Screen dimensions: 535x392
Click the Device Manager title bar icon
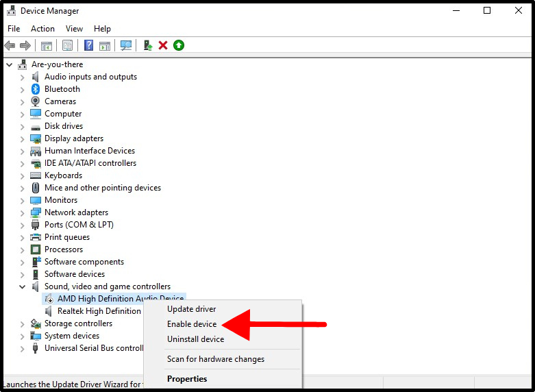[11, 10]
